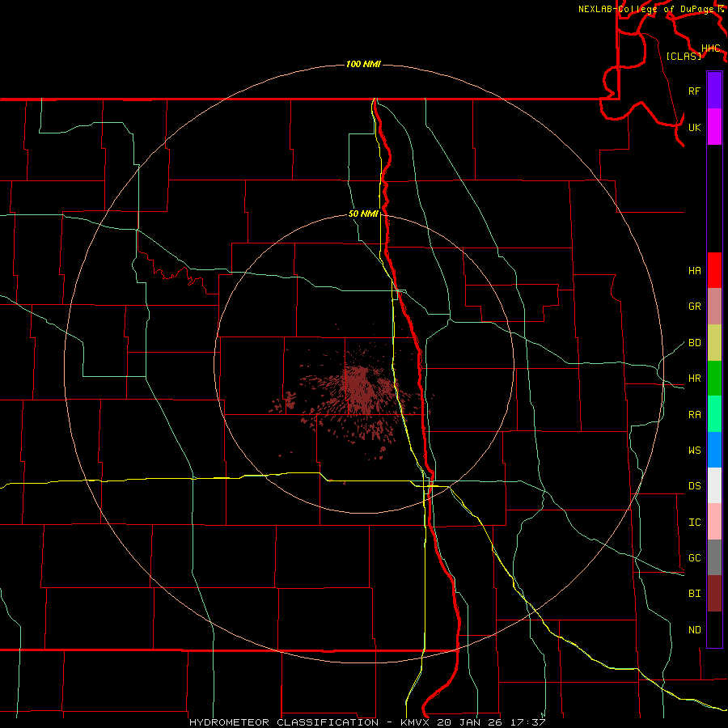
Task: Click the BI legend label
Action: tap(694, 594)
